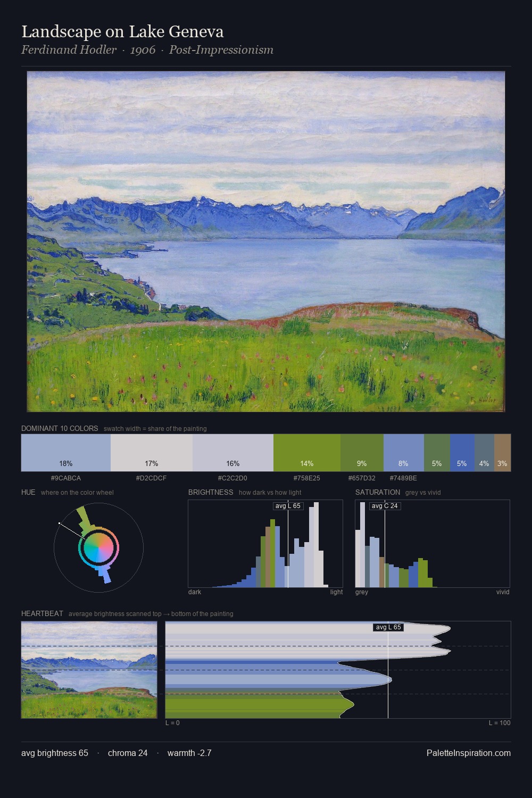Click the subtitle with 'Ferdinand Hodler'
Viewport: 532px width, 798px height.
coord(147,50)
